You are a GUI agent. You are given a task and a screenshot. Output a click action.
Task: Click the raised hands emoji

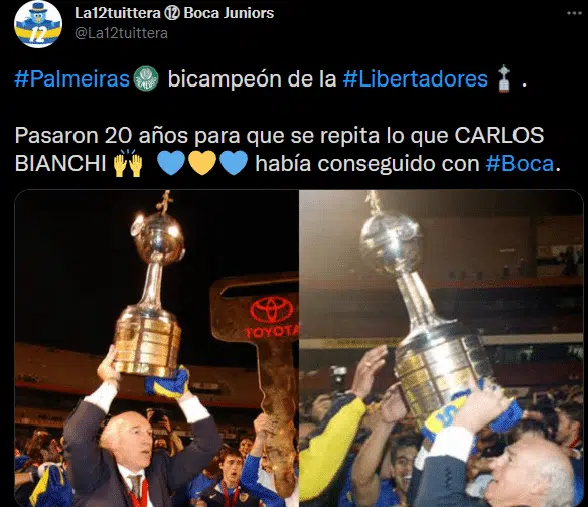[x=128, y=164]
